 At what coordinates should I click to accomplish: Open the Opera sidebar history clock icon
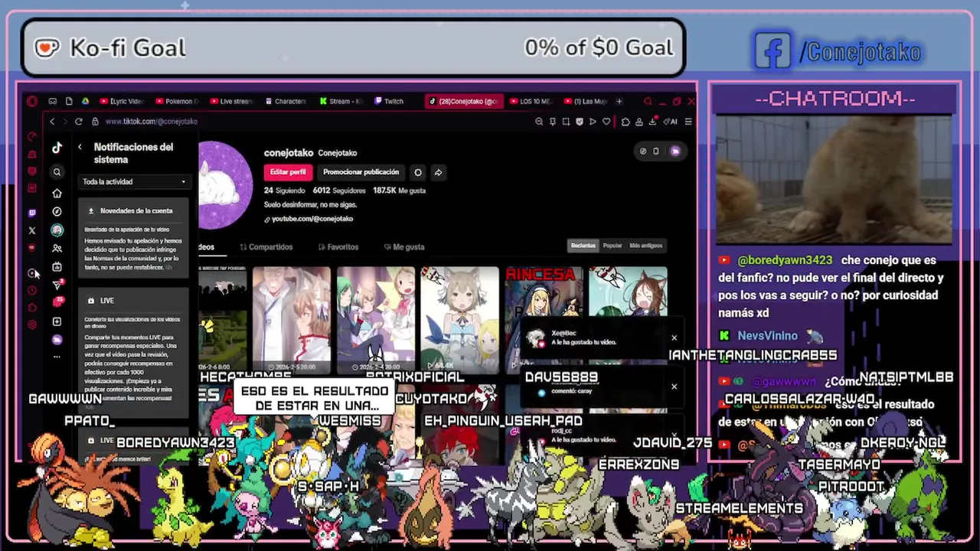tap(31, 290)
